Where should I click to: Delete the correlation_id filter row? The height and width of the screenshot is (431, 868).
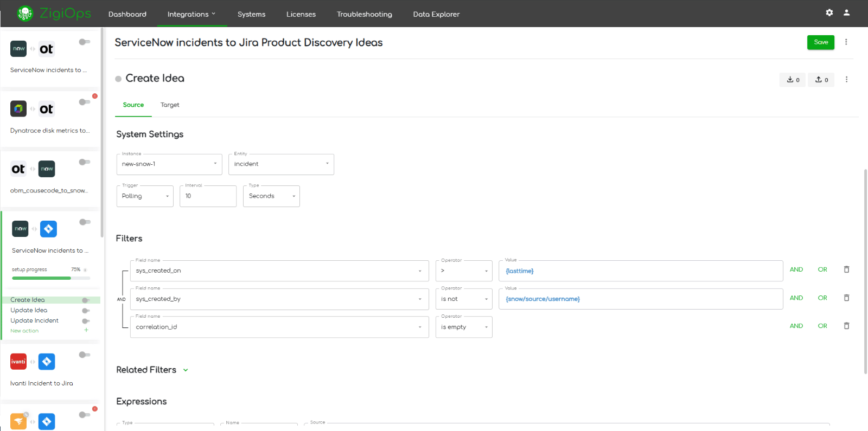(x=846, y=326)
